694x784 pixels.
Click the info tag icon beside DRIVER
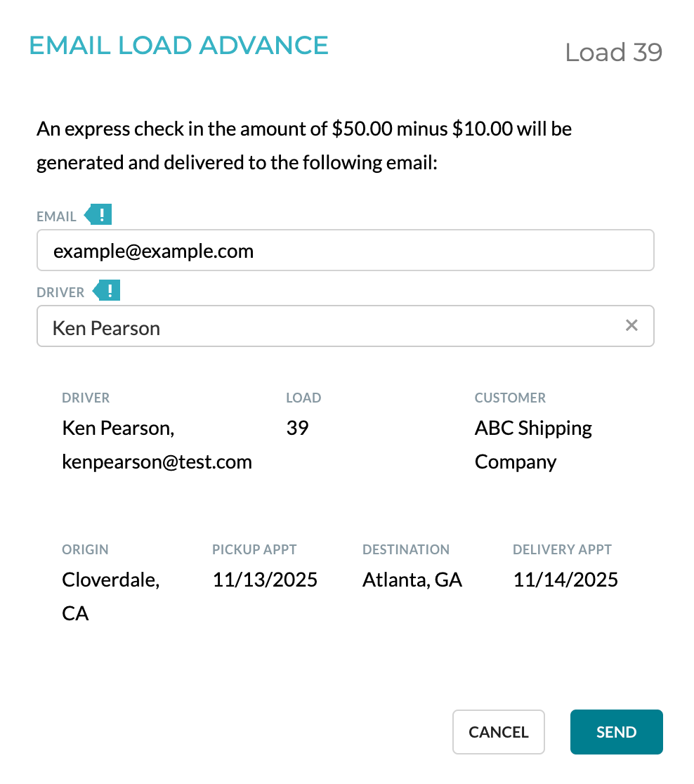107,291
